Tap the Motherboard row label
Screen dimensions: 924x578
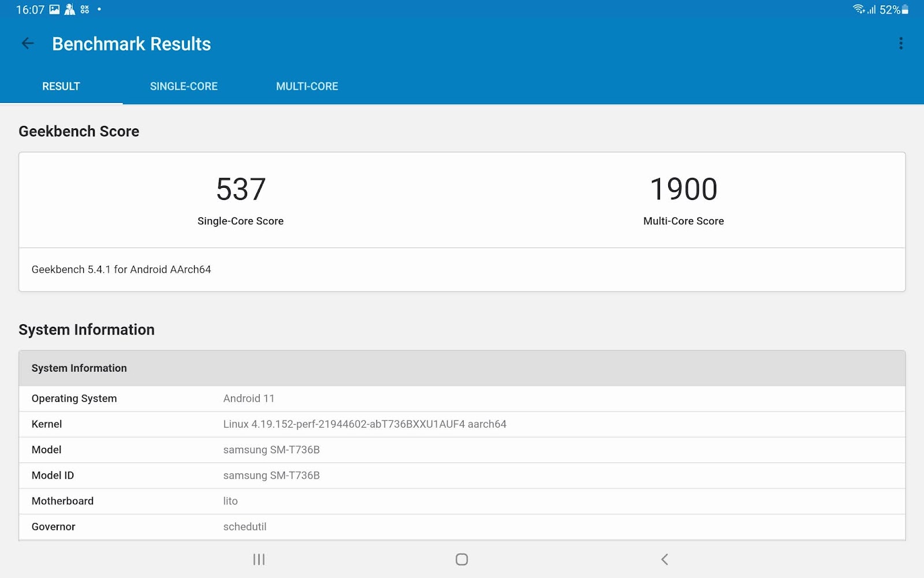coord(62,501)
